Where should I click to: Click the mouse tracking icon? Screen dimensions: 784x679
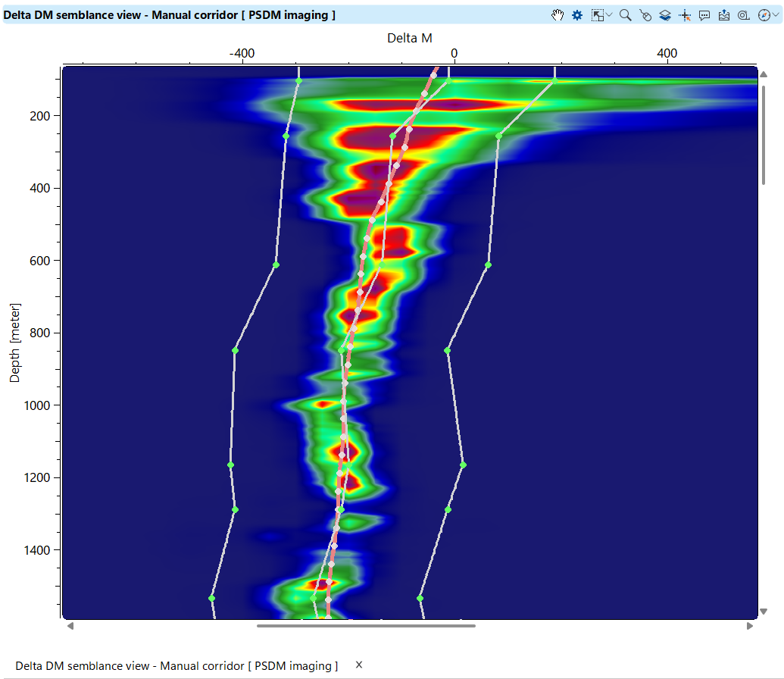click(x=645, y=15)
